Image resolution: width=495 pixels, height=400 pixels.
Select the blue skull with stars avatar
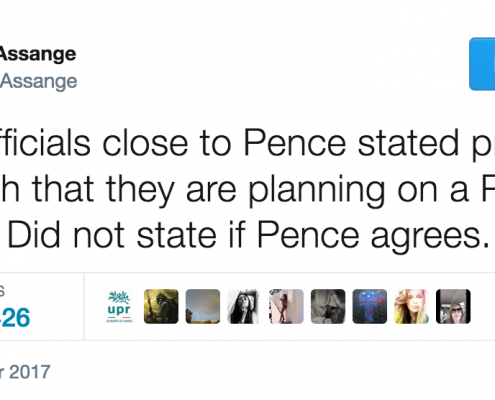[370, 306]
